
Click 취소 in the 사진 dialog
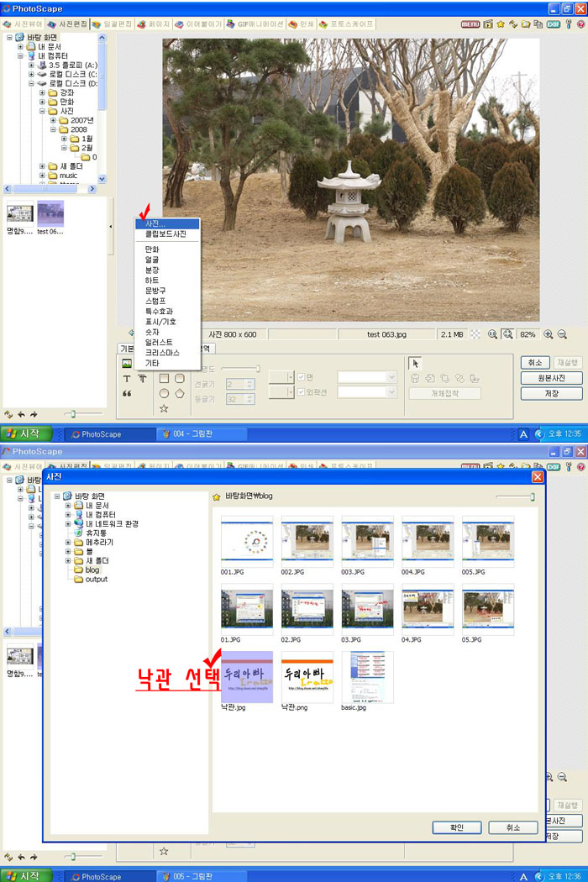tap(513, 827)
